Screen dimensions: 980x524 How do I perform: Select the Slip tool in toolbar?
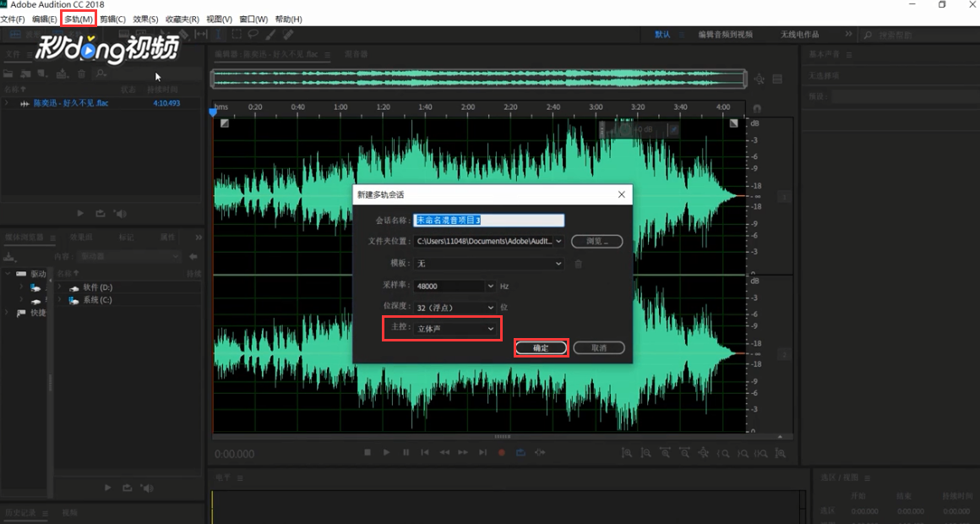coord(200,35)
